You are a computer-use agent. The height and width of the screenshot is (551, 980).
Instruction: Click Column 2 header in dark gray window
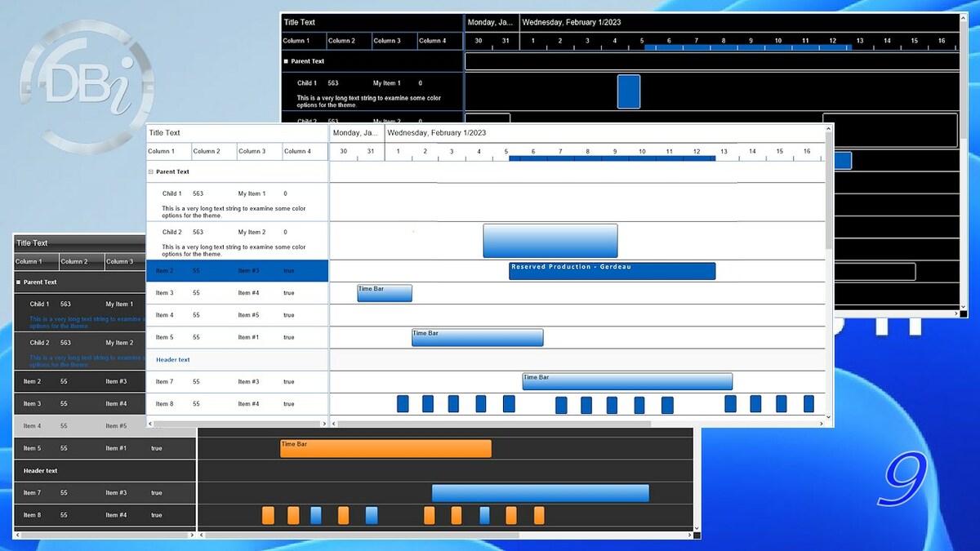pyautogui.click(x=82, y=261)
